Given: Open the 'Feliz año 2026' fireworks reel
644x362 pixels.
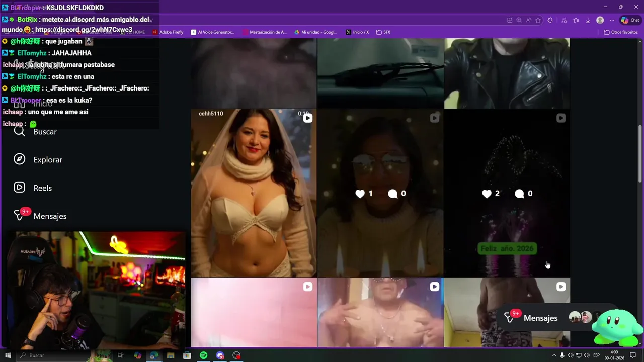Looking at the screenshot, I should click(x=507, y=193).
